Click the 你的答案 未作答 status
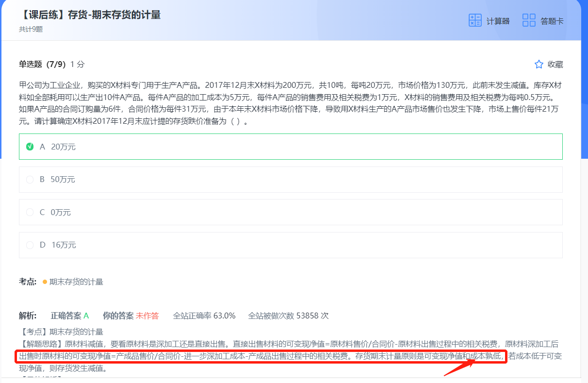The image size is (588, 383). pyautogui.click(x=131, y=316)
